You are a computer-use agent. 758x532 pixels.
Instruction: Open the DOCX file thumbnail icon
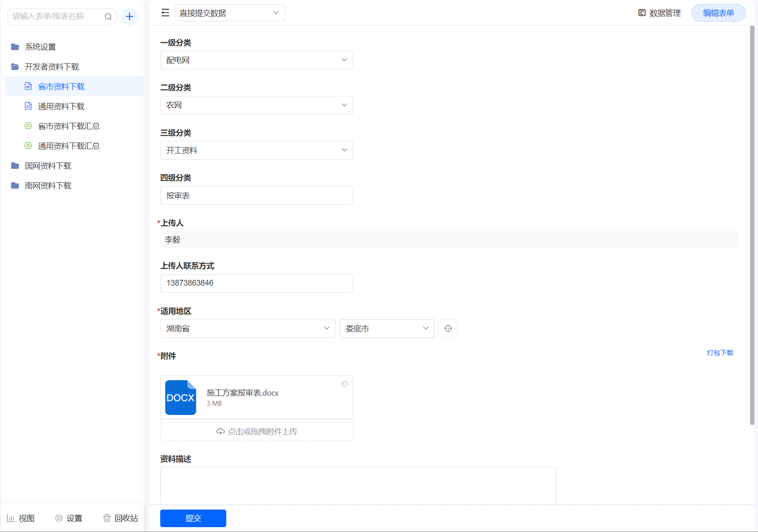(x=180, y=397)
